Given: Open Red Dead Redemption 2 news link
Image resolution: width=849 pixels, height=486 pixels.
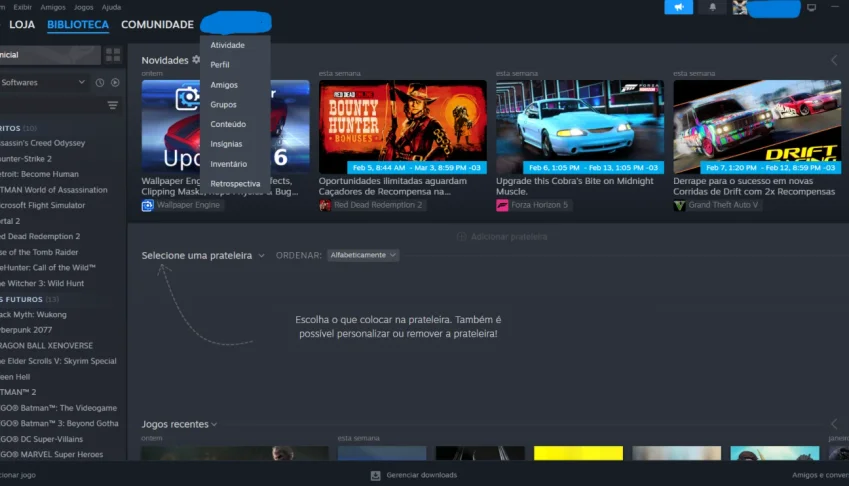Looking at the screenshot, I should click(377, 205).
